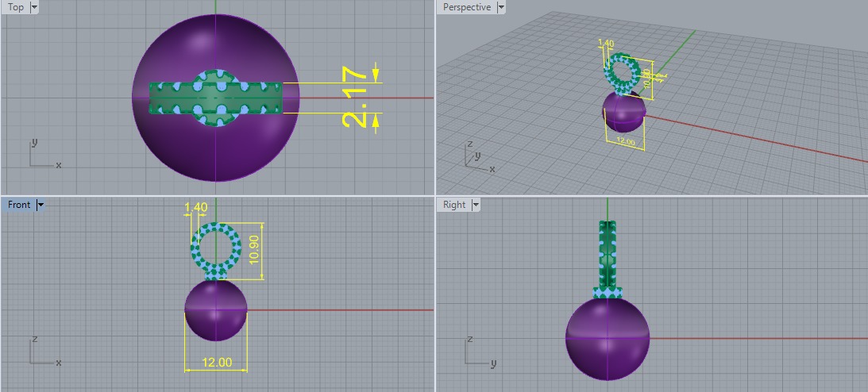The width and height of the screenshot is (868, 392).
Task: Activate the Top viewport title label
Action: (16, 7)
